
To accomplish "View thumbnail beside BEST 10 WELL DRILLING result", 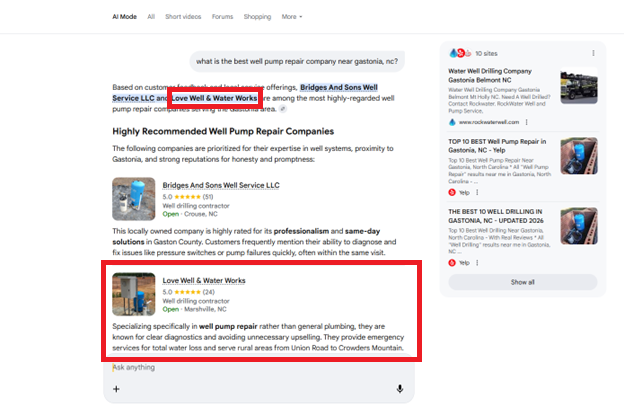I will 579,226.
